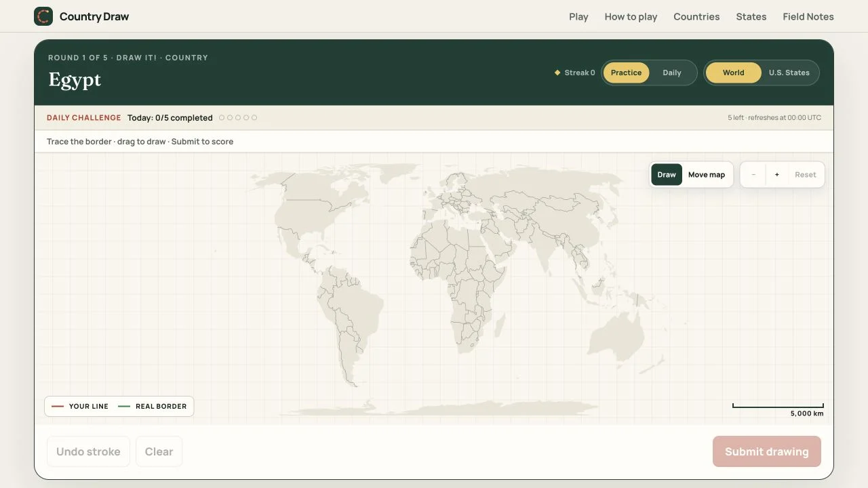This screenshot has width=868, height=488.
Task: Activate the Draw tool
Action: [x=667, y=174]
